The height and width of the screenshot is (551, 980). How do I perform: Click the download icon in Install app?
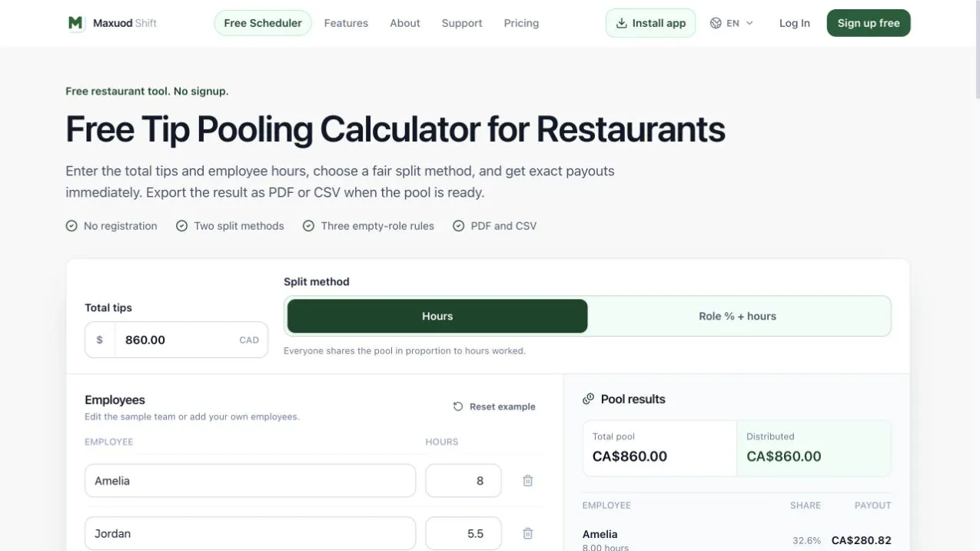[x=621, y=23]
